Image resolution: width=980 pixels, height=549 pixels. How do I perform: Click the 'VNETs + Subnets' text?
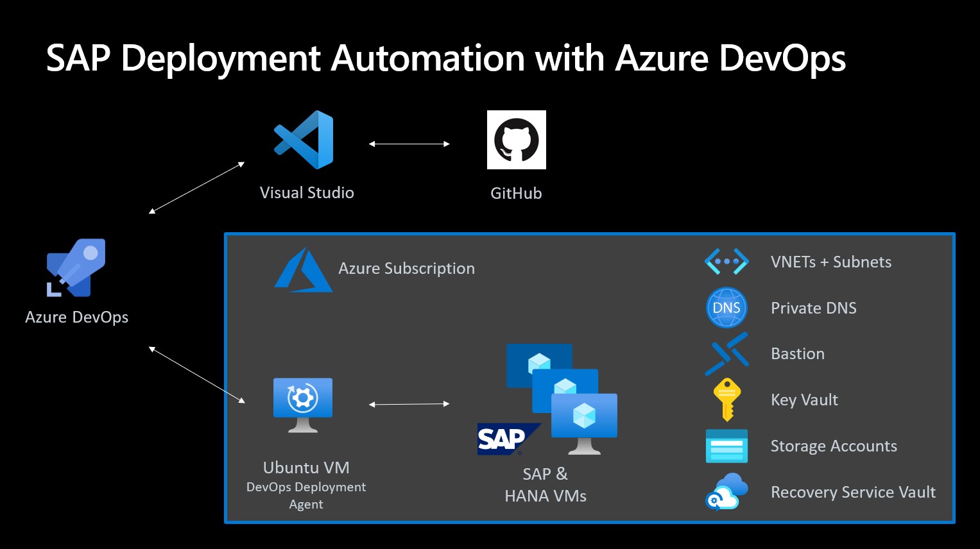click(831, 262)
